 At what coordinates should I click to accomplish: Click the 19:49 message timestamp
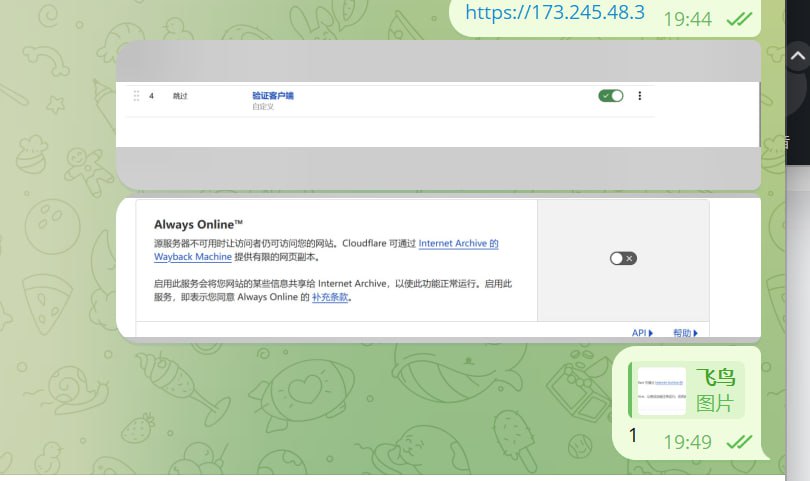pos(687,441)
